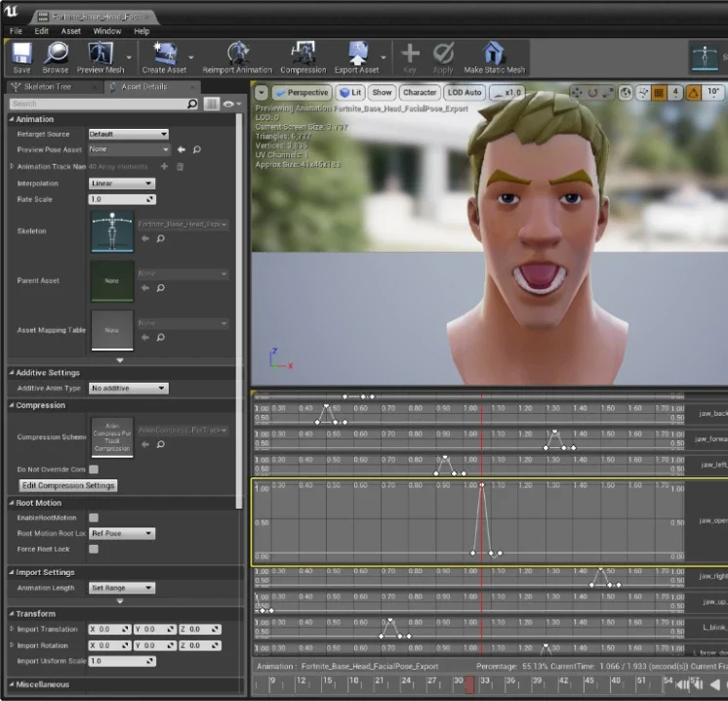Screen dimensions: 728x701
Task: Expand the Animation Track Names array
Action: 12,166
